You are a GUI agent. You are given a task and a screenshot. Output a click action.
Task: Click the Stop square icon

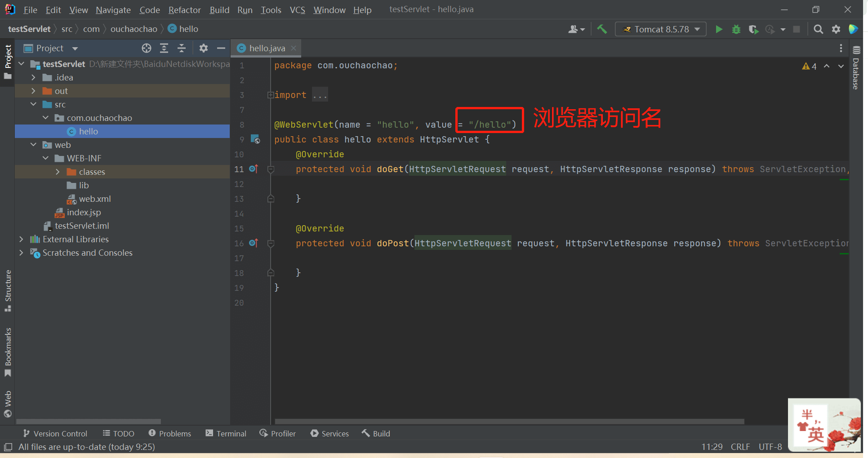point(797,29)
